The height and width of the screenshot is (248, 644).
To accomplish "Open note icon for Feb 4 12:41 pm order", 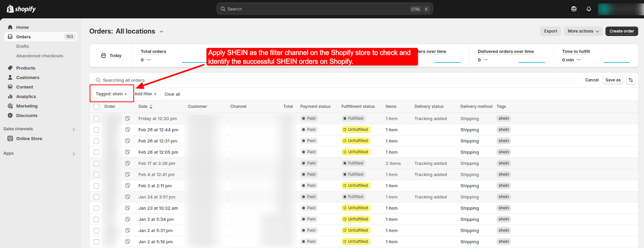I will point(128,175).
